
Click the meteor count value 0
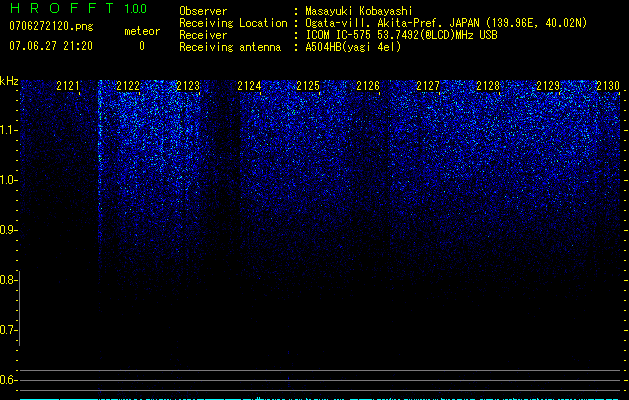click(142, 46)
